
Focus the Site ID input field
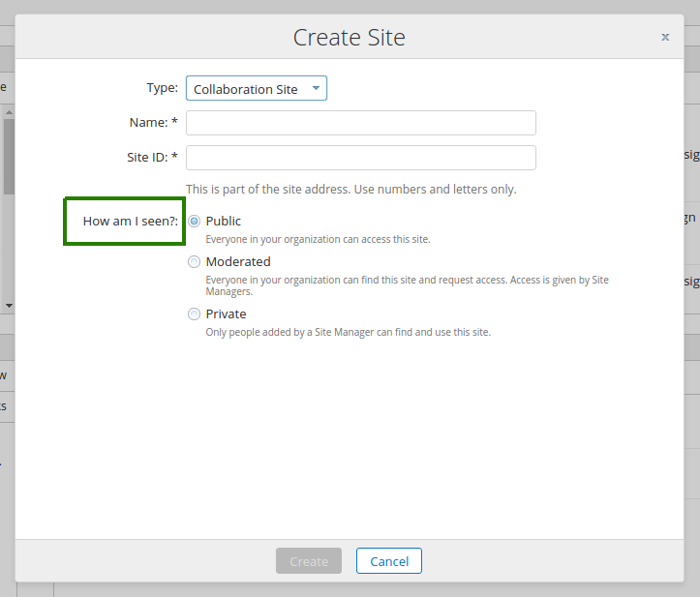point(360,158)
